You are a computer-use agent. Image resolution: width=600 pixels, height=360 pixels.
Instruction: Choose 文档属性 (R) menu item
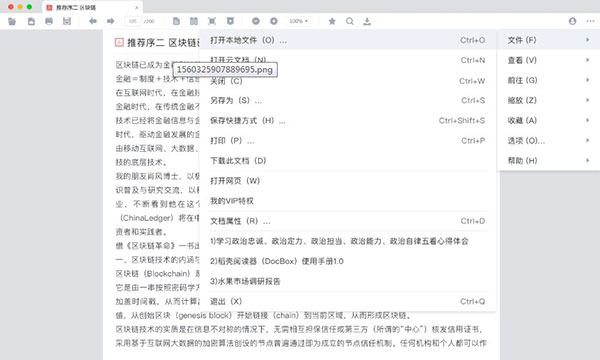click(347, 221)
